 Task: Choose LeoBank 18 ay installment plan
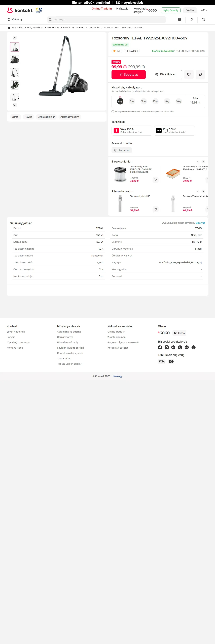tap(174, 131)
